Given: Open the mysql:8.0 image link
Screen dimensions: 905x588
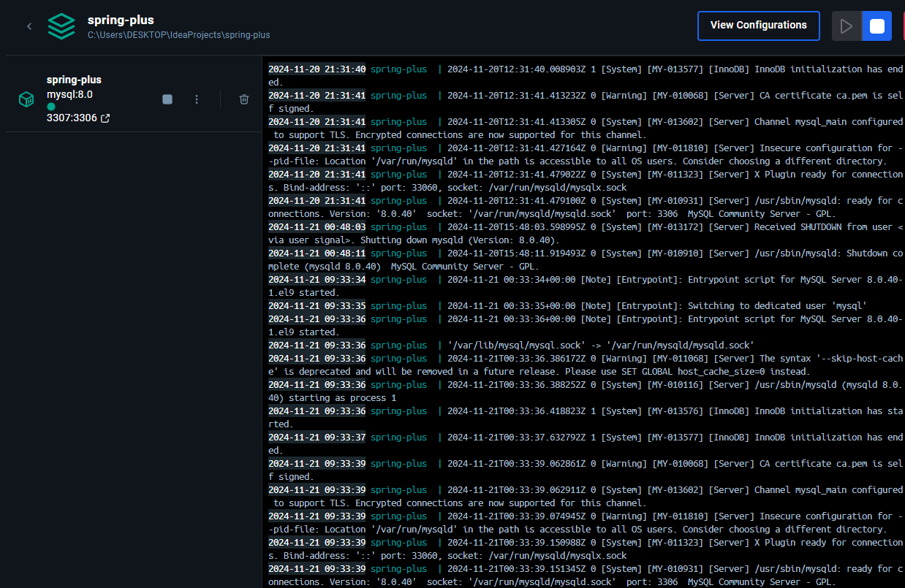Looking at the screenshot, I should click(69, 94).
